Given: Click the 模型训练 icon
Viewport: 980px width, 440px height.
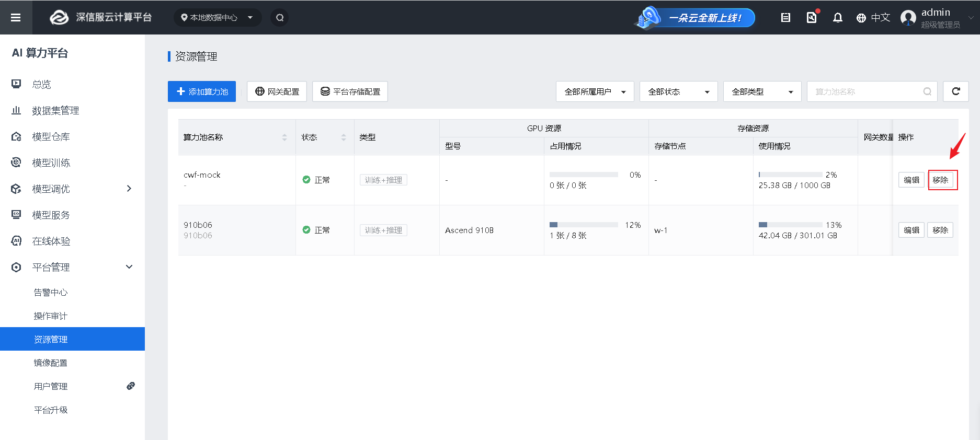Looking at the screenshot, I should click(x=16, y=163).
